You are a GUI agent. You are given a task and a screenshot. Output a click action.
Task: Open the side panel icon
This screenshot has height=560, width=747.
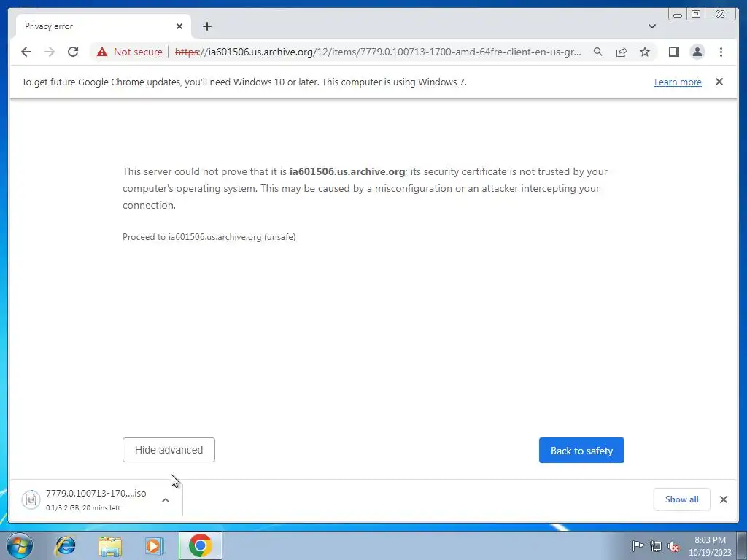click(x=673, y=52)
